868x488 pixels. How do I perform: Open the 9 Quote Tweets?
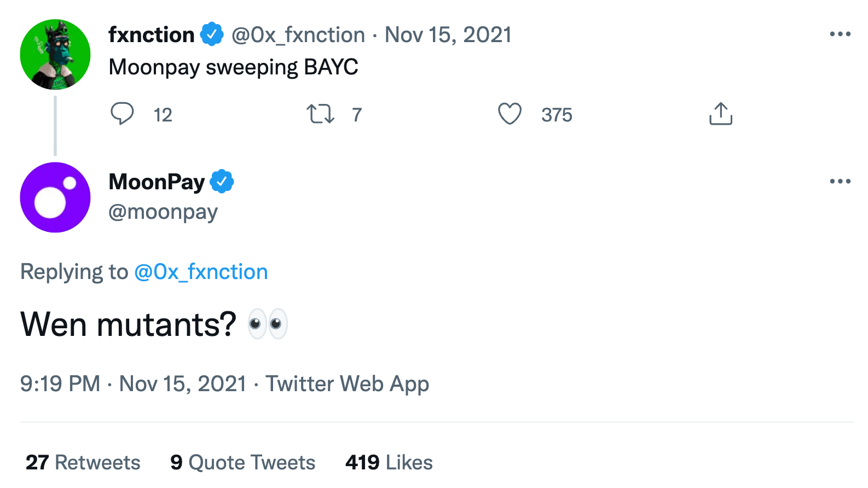(242, 462)
